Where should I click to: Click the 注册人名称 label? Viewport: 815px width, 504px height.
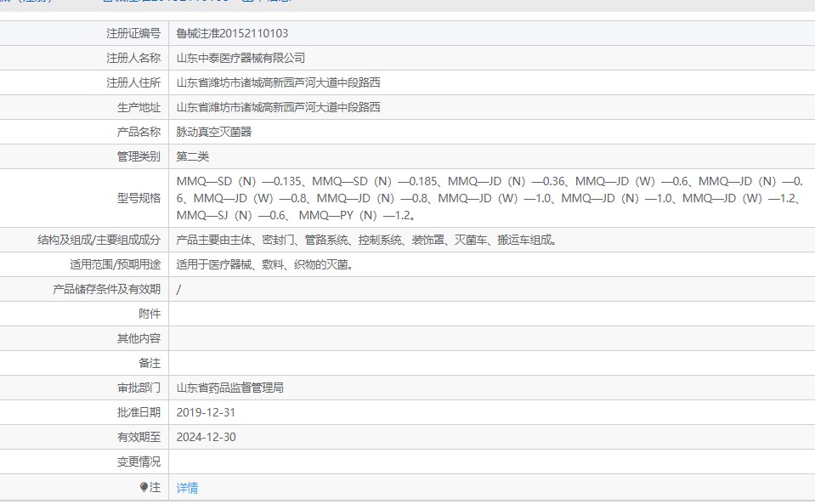tap(133, 58)
